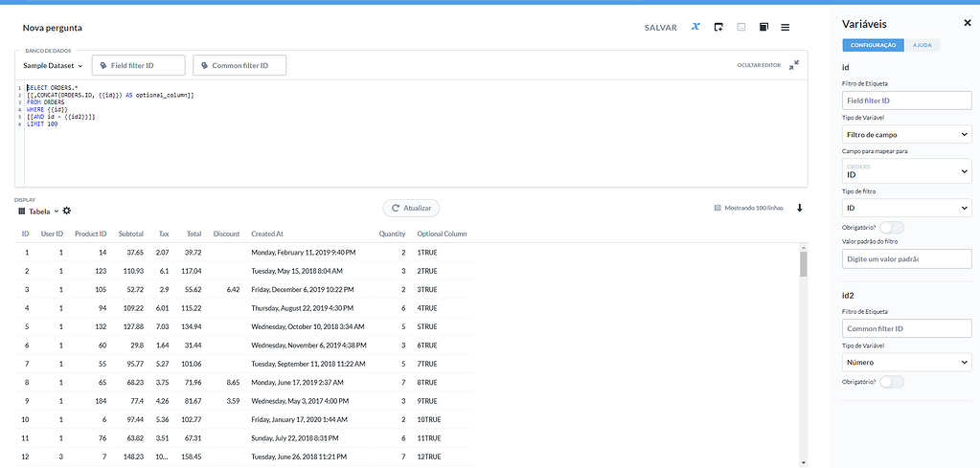Image resolution: width=980 pixels, height=468 pixels.
Task: Open the ORDERS ID field mapping dropdown
Action: point(907,171)
